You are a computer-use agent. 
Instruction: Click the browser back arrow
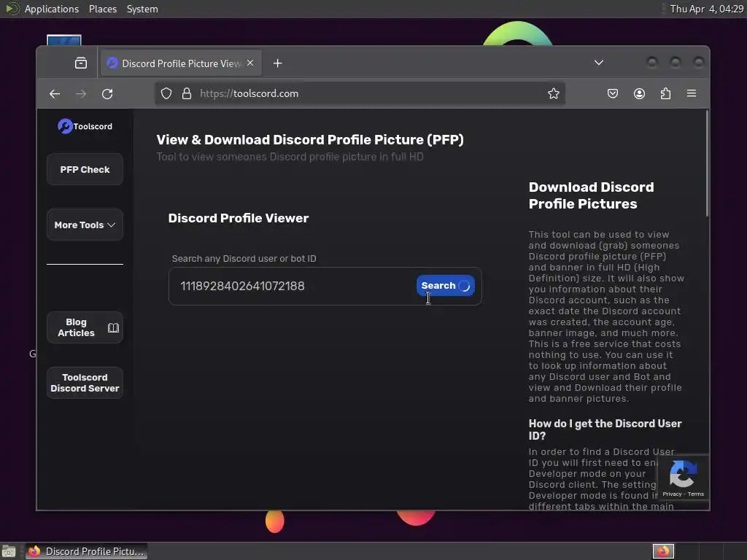point(55,94)
